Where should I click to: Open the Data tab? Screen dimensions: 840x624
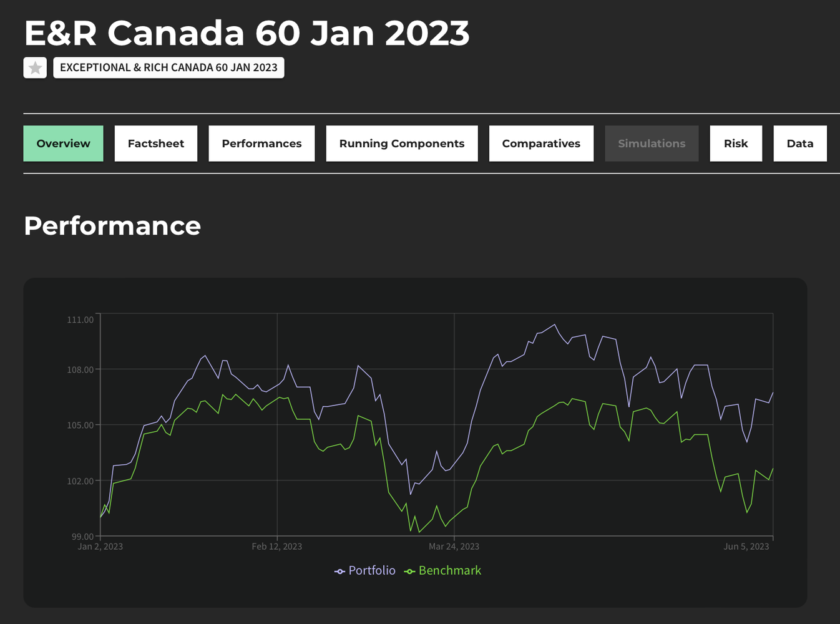800,144
